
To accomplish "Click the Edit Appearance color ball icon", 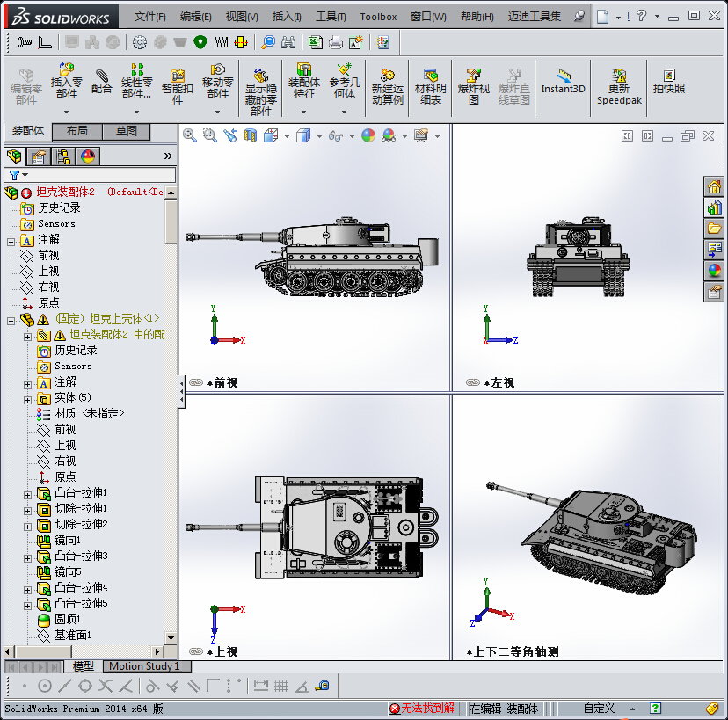I will (x=368, y=135).
